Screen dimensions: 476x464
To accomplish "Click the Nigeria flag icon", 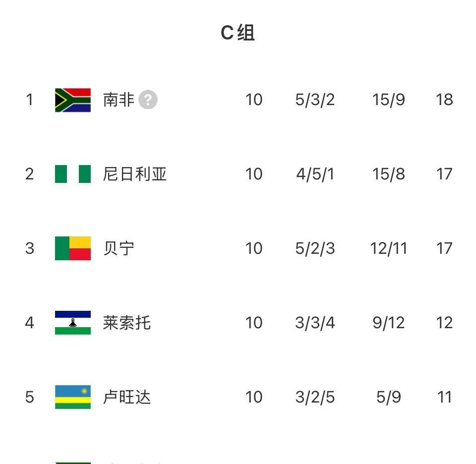I will 73,174.
